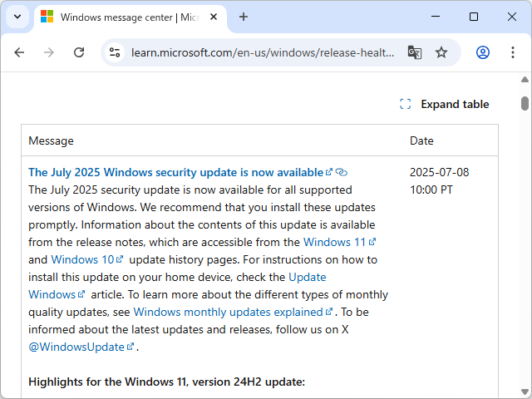
Task: Bookmark this page with the star icon
Action: click(441, 52)
